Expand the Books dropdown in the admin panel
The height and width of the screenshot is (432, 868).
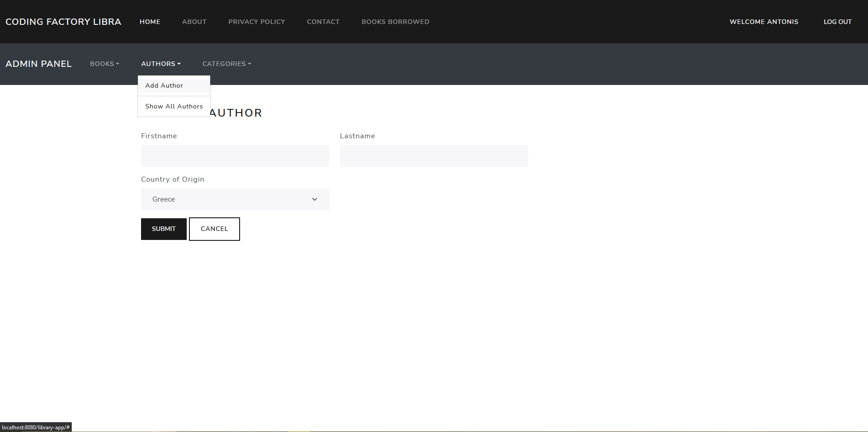coord(104,64)
